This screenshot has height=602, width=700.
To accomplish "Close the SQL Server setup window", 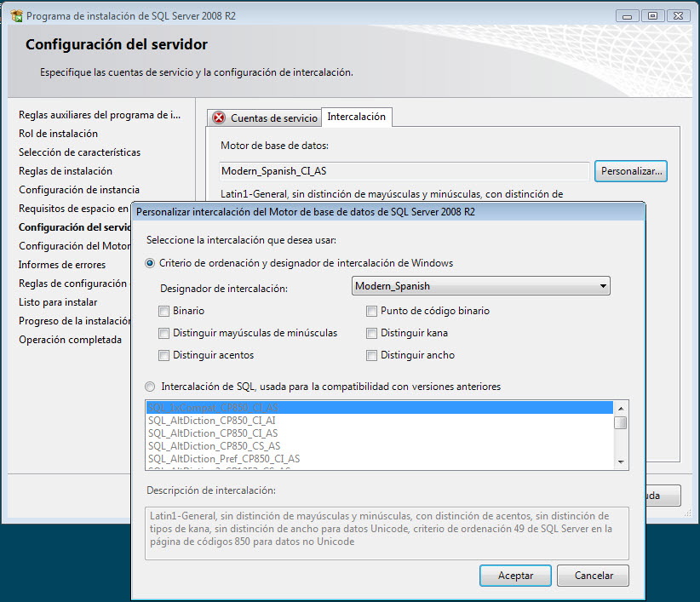I will (678, 16).
